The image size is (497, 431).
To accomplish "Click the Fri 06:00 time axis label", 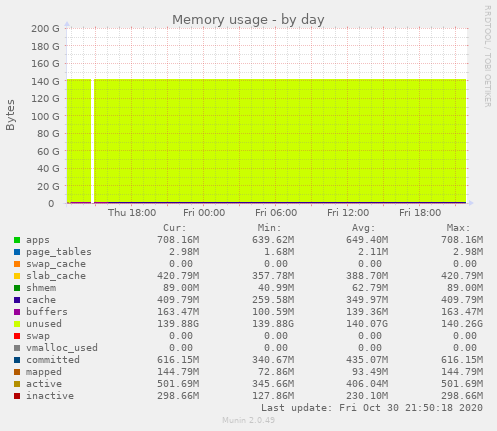I will pos(276,213).
